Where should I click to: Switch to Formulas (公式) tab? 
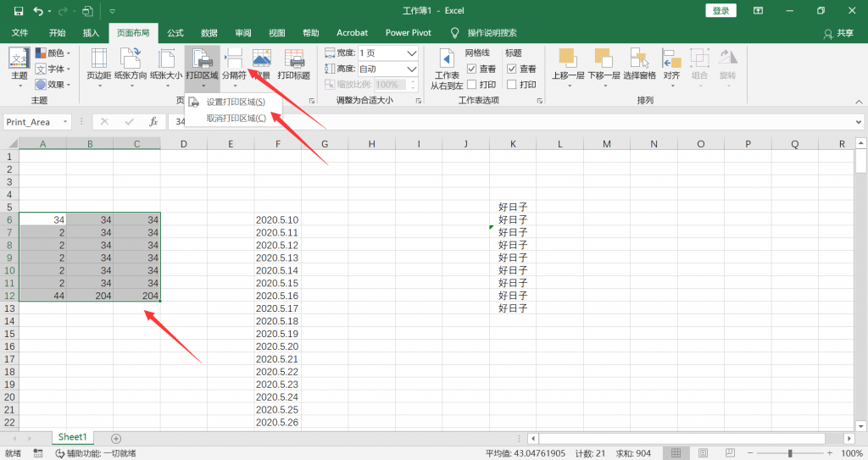coord(175,33)
